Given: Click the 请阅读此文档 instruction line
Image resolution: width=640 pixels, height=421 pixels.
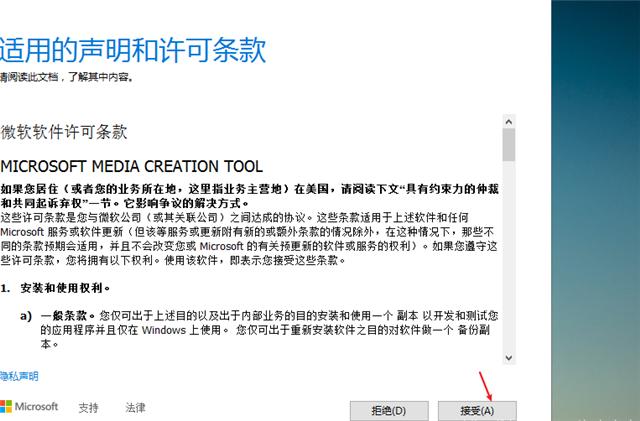Looking at the screenshot, I should [x=67, y=77].
